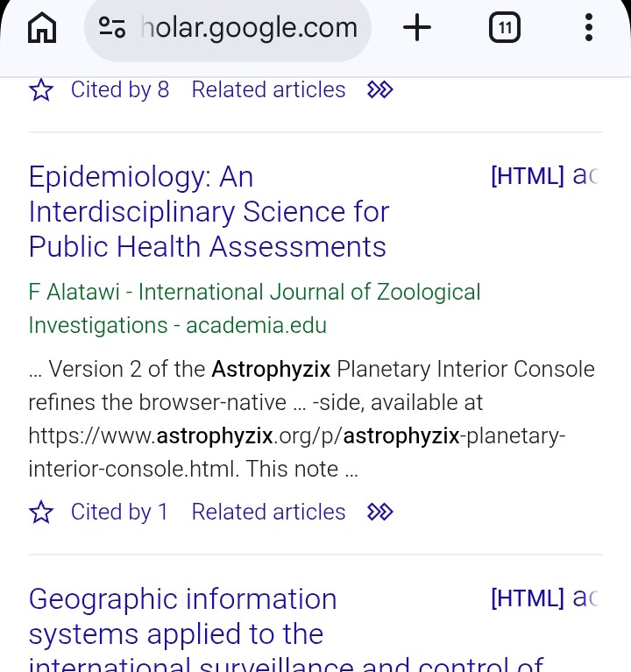This screenshot has height=672, width=631.
Task: Tap the Epidemiology result snippet text
Action: (x=312, y=419)
